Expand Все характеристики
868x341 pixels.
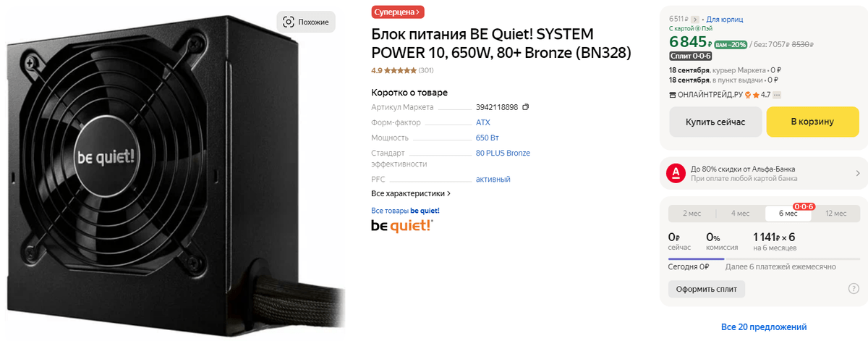pos(411,194)
